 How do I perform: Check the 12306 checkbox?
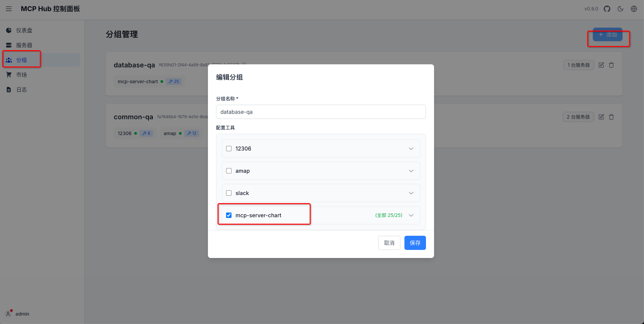tap(229, 149)
